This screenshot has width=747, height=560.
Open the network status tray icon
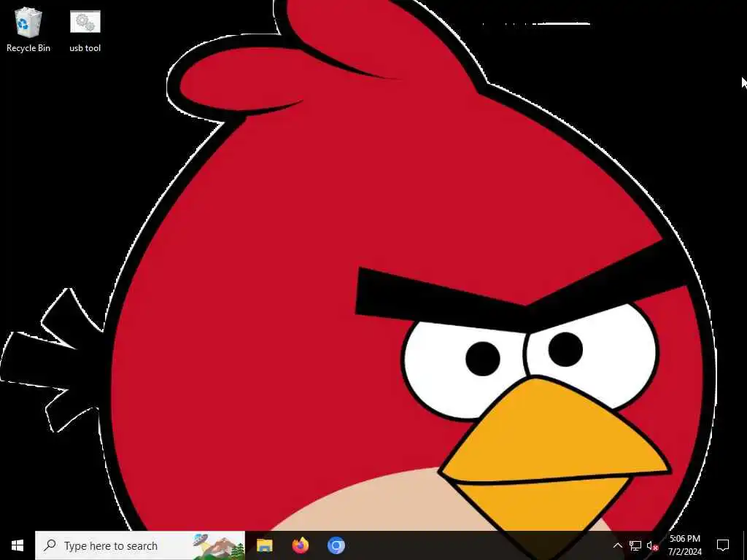(x=635, y=545)
